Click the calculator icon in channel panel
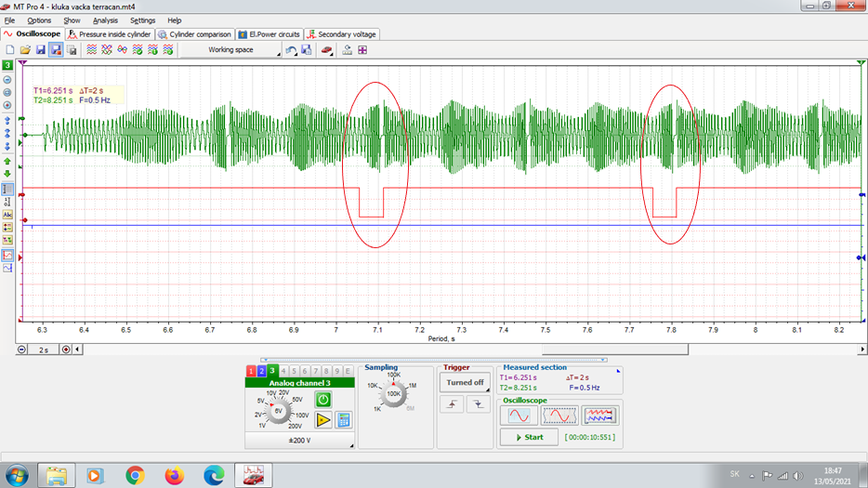The image size is (868, 488). pyautogui.click(x=344, y=420)
